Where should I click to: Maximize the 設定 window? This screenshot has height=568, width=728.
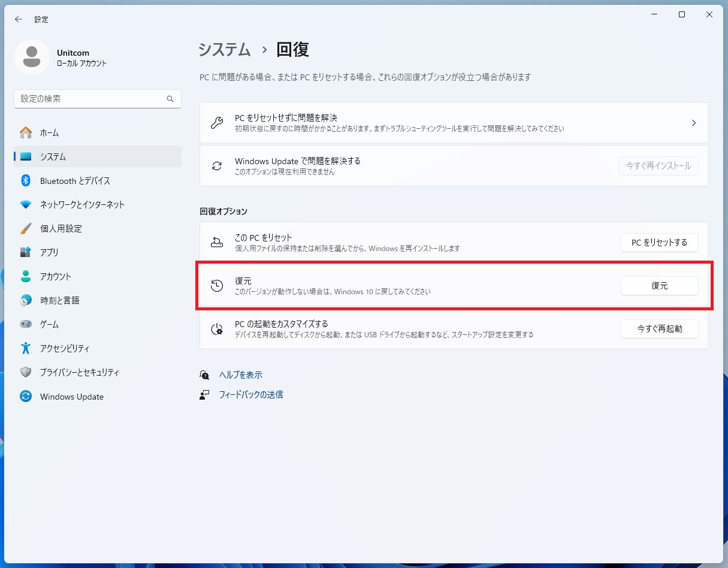click(682, 15)
